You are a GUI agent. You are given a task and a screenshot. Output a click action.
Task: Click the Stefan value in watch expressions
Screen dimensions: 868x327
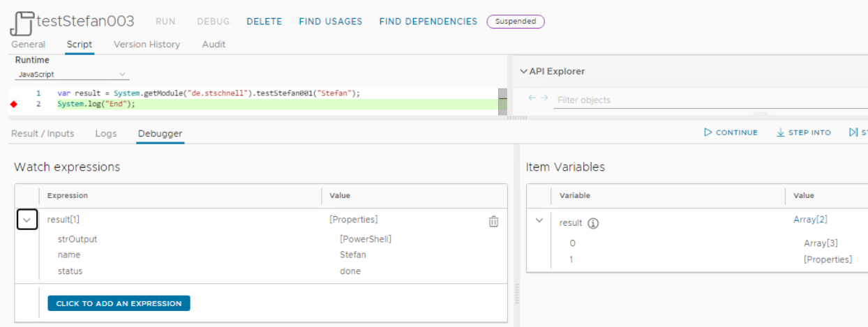click(x=353, y=255)
